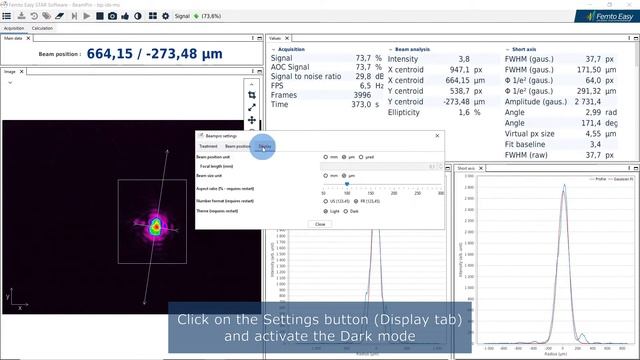Set beam position unit to mm
Screen dimensions: 640x360
coord(325,157)
